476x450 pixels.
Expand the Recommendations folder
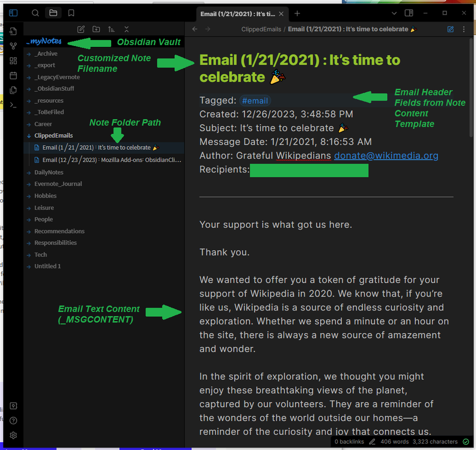pos(60,231)
